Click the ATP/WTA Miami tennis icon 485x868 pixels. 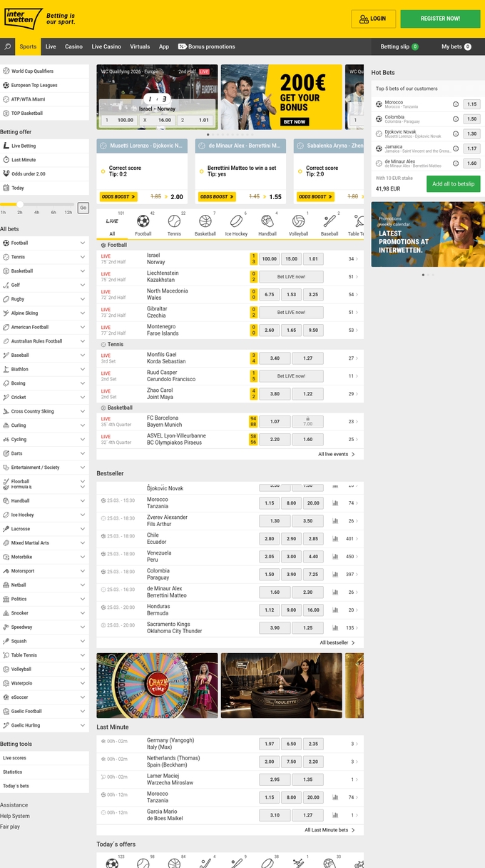pos(6,99)
